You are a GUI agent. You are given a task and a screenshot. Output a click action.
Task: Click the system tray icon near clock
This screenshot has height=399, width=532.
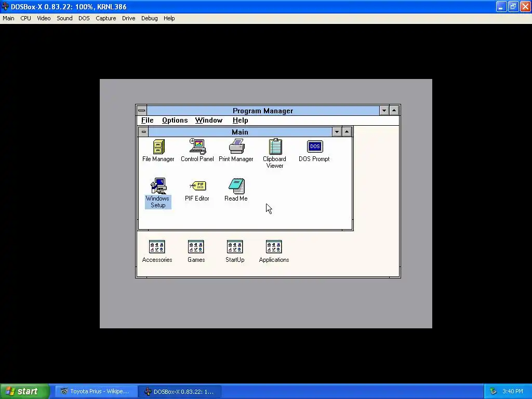coord(494,392)
